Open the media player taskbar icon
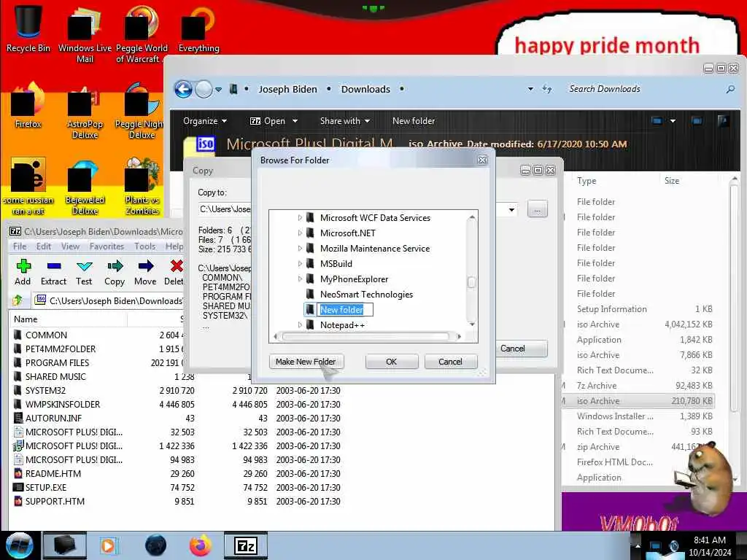The image size is (747, 560). coord(109,545)
